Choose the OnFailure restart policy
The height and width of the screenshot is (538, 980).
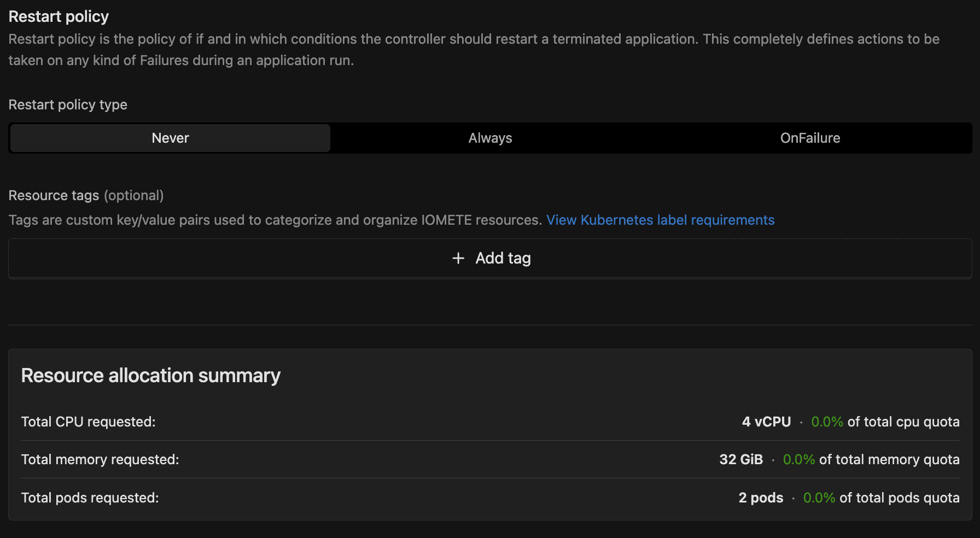coord(810,138)
